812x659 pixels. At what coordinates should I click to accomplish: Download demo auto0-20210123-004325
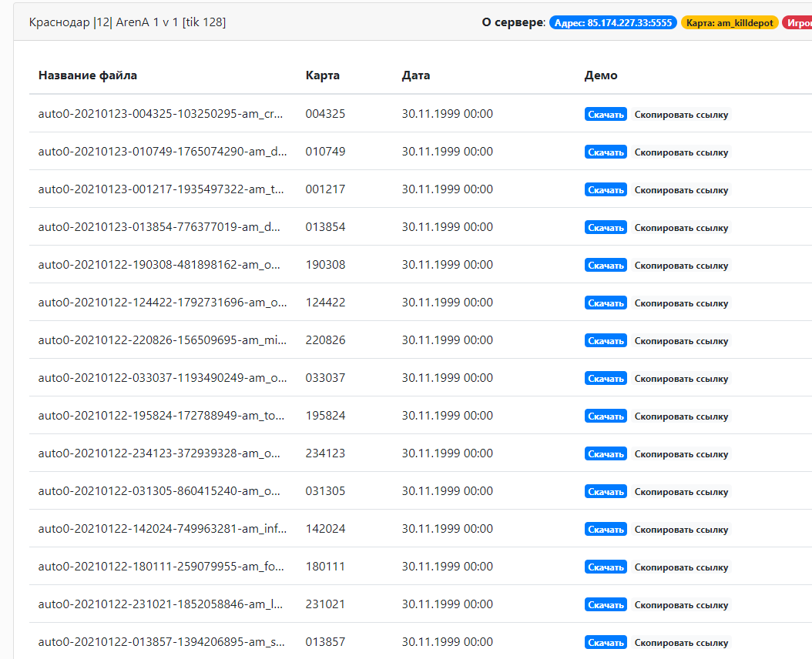(606, 115)
